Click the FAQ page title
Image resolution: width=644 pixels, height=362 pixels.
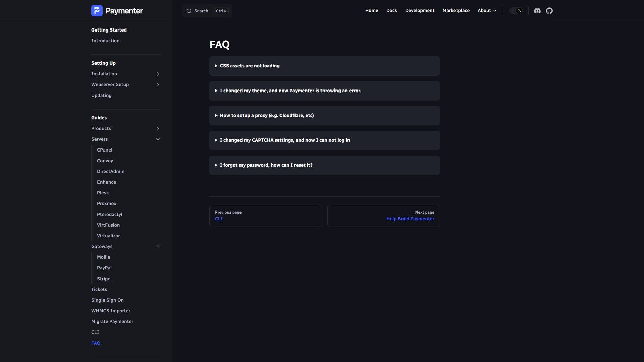pyautogui.click(x=220, y=44)
